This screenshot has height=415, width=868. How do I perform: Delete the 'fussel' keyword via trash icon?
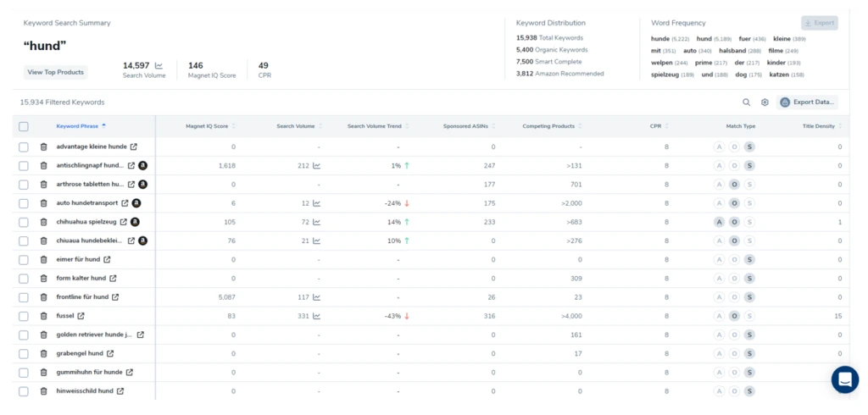(44, 316)
